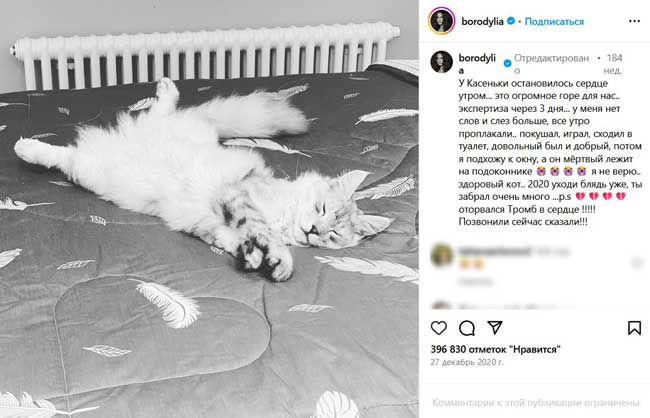Click the restricted comments notice text
The width and height of the screenshot is (650, 418).
[537, 402]
